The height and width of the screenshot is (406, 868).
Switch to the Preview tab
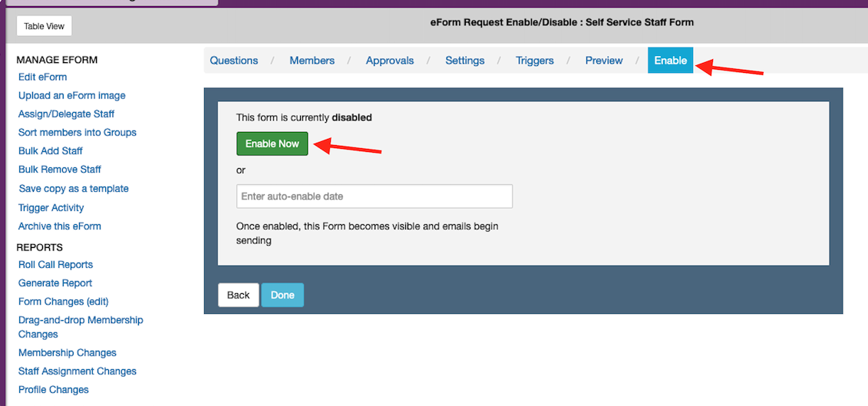coord(603,61)
